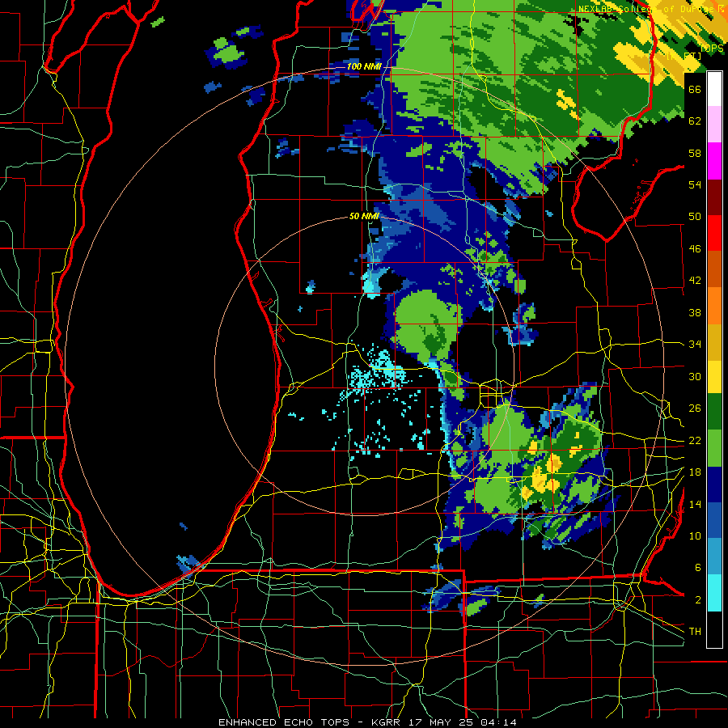The image size is (728, 728).
Task: Click the "42" legend value
Action: click(x=695, y=281)
